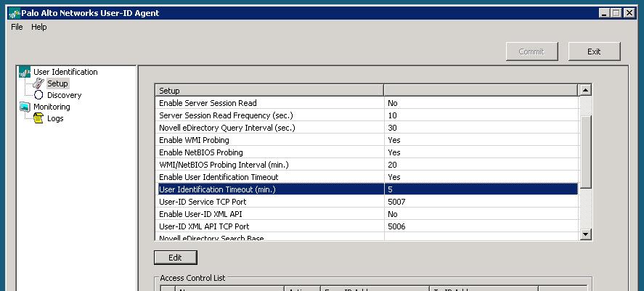This screenshot has width=644, height=291.
Task: Select User Identification Timeout (min.) row
Action: point(367,189)
